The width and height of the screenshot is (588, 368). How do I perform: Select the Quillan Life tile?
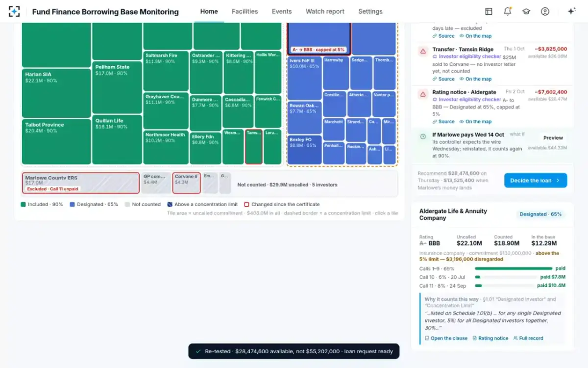pyautogui.click(x=117, y=140)
